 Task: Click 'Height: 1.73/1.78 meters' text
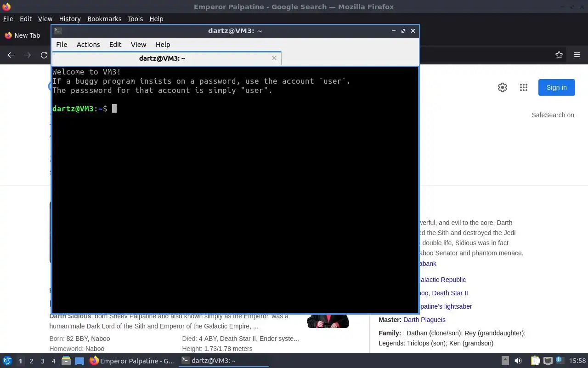[x=217, y=349]
